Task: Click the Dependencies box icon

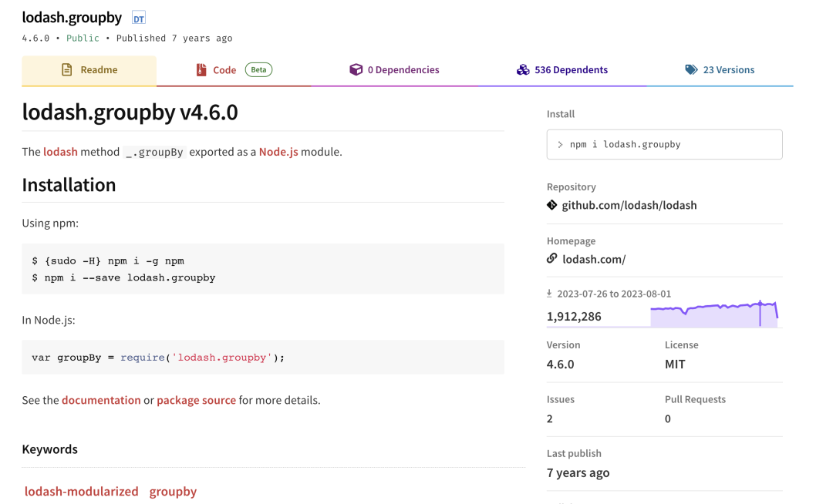Action: tap(356, 69)
